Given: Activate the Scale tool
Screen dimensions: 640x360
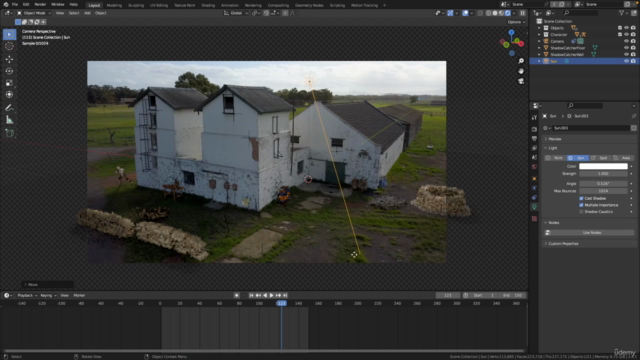Looking at the screenshot, I should 9,83.
